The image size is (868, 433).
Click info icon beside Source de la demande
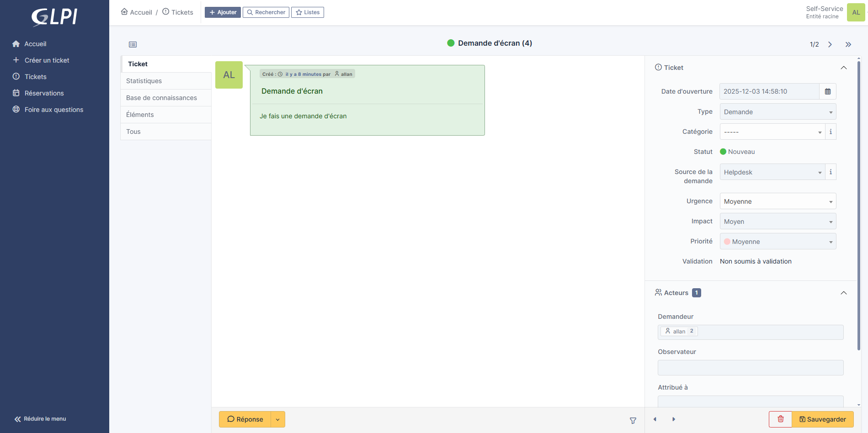pyautogui.click(x=831, y=172)
